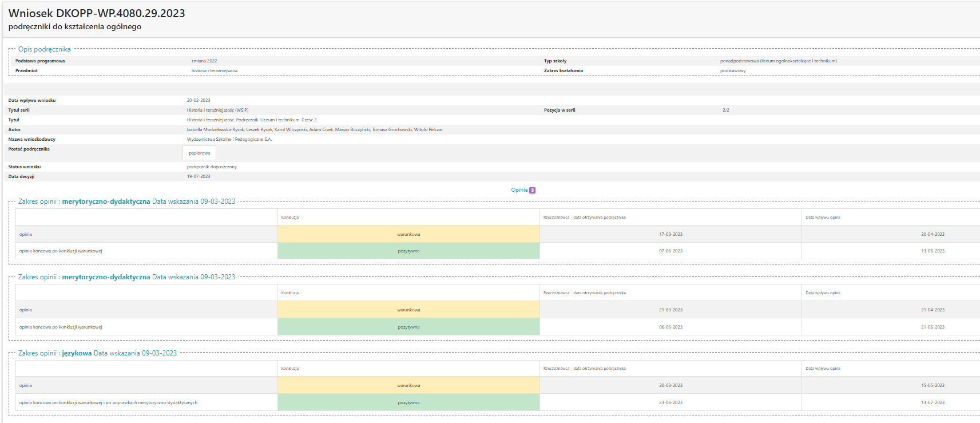
Task: Click the yellow warunkowa cell in językowa section
Action: 408,385
